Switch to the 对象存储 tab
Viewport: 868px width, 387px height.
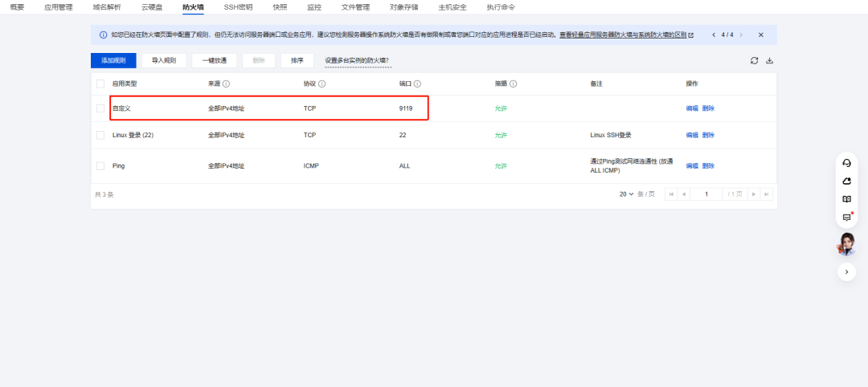click(404, 7)
